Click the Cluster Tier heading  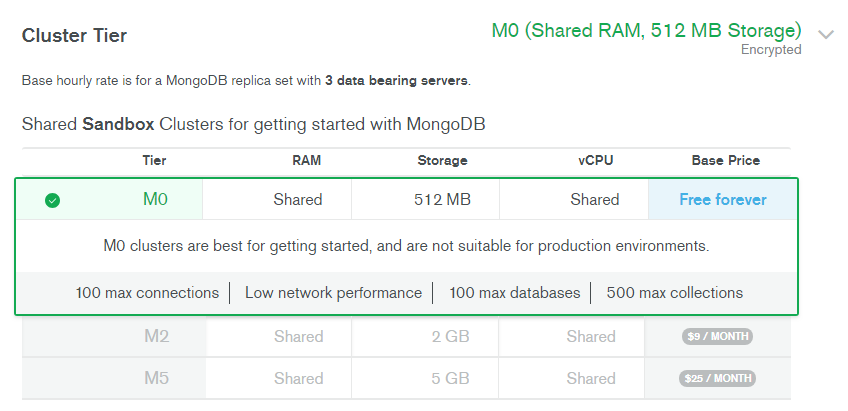74,36
